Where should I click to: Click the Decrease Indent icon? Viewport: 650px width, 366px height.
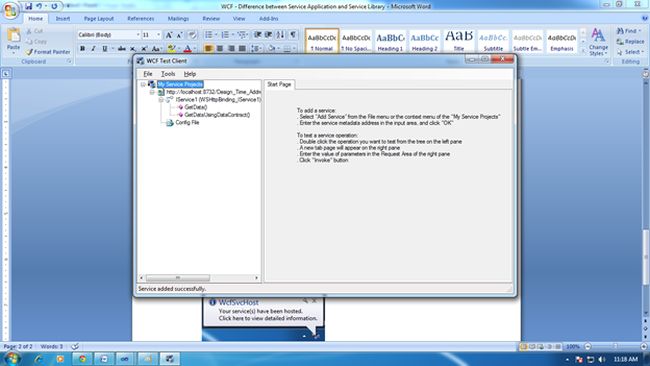pyautogui.click(x=257, y=35)
